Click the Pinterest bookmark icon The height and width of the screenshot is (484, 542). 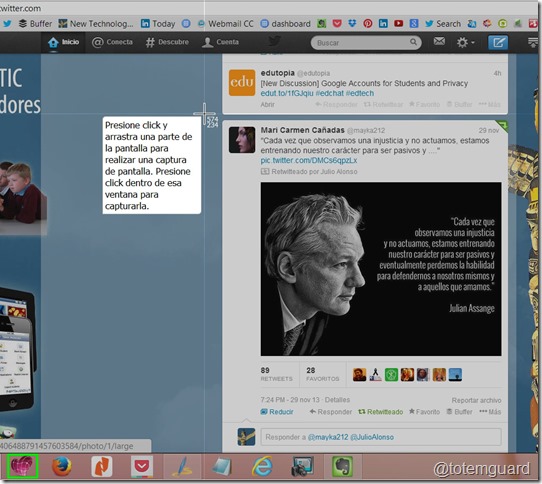[x=368, y=24]
